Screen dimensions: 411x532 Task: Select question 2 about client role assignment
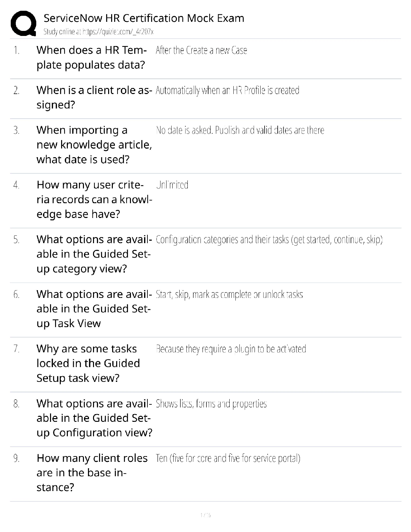[94, 97]
